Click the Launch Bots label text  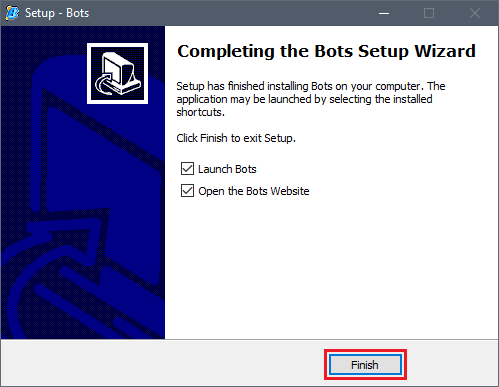(227, 169)
